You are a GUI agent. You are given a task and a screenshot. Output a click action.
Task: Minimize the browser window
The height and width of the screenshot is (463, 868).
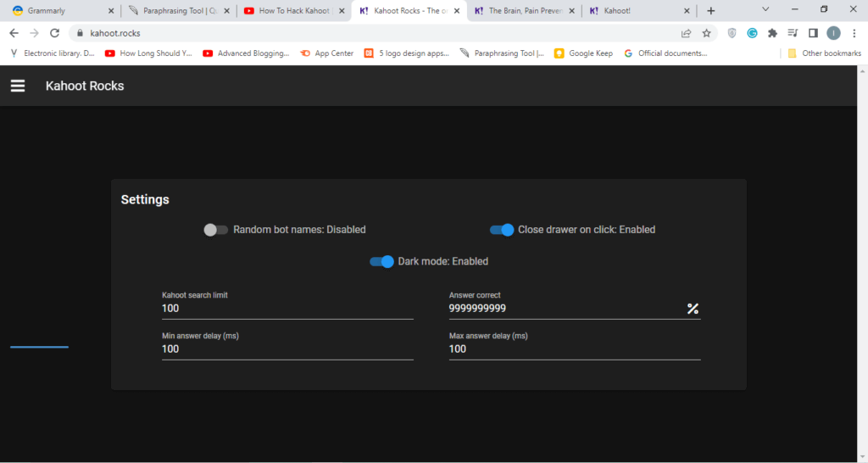click(794, 9)
